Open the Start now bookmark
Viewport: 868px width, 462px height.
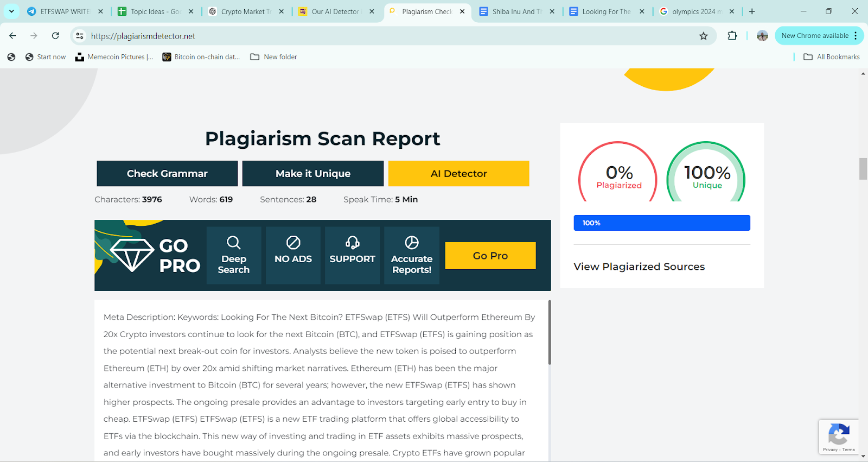pyautogui.click(x=46, y=57)
